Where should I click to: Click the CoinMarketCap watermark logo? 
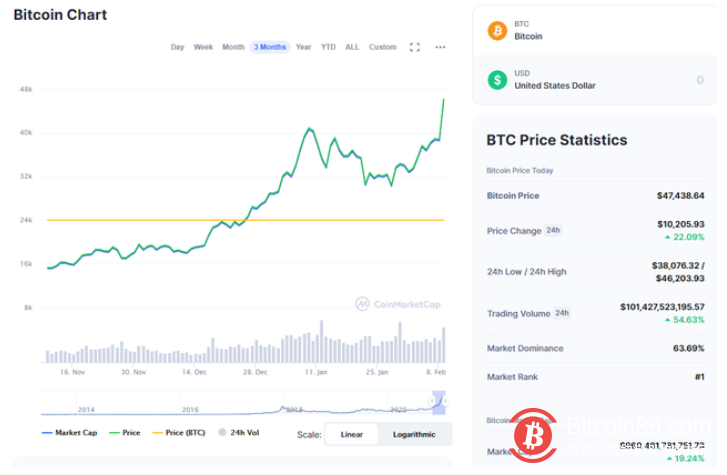point(398,304)
